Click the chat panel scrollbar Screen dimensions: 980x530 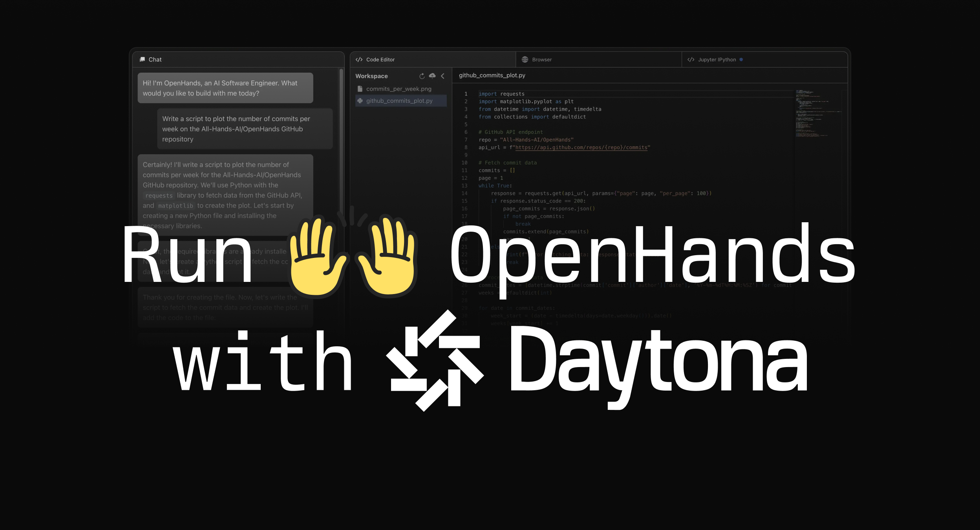pos(341,143)
